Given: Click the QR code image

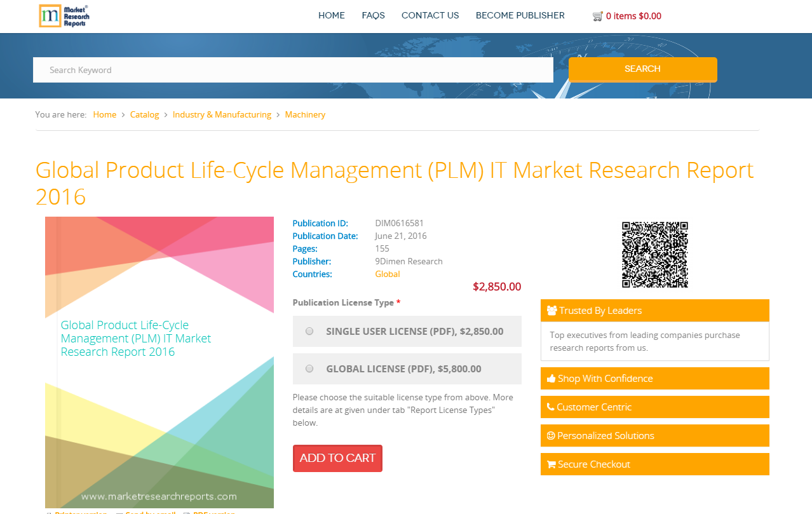Looking at the screenshot, I should click(x=655, y=254).
